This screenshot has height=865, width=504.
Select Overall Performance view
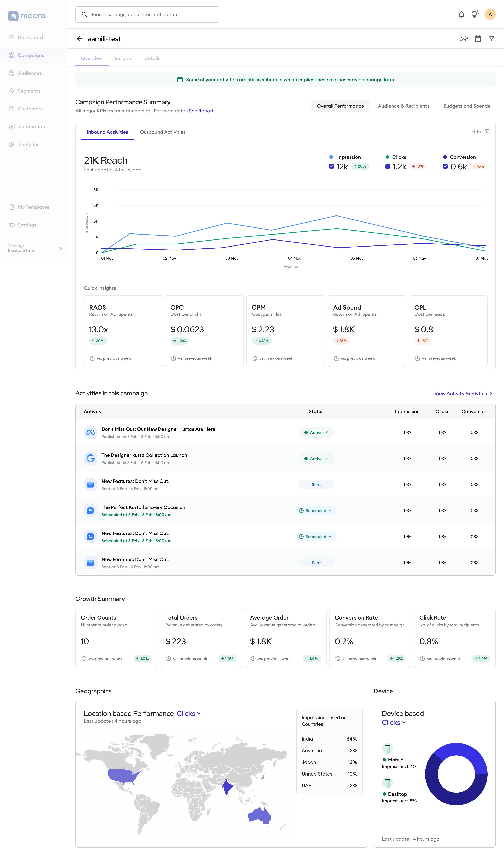pos(340,106)
